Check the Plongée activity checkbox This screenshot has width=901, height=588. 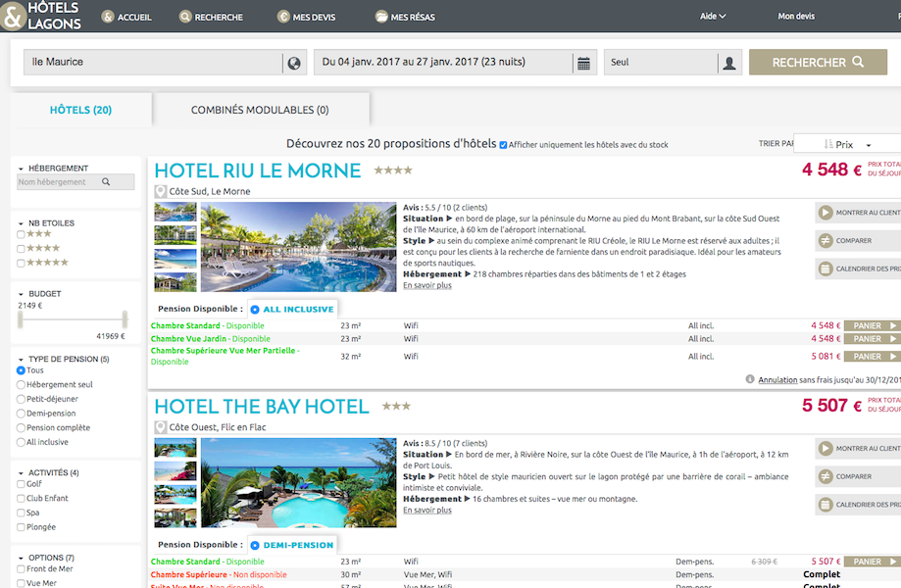tap(21, 527)
